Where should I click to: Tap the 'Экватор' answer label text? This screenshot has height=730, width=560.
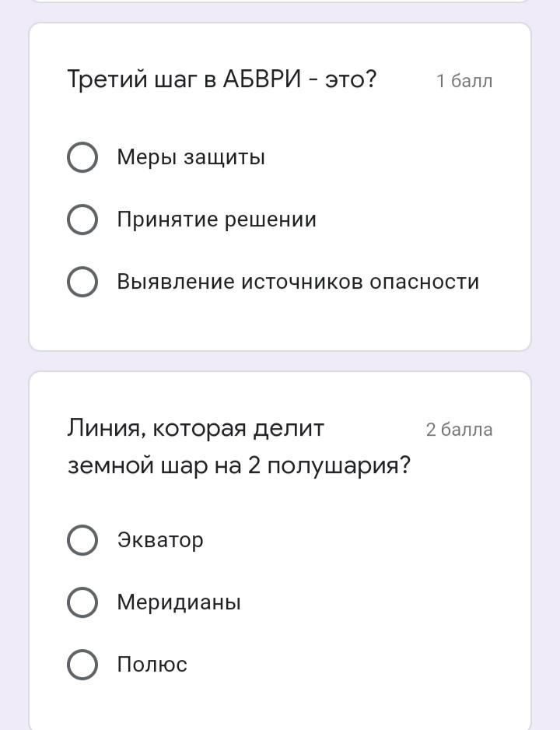tap(160, 540)
